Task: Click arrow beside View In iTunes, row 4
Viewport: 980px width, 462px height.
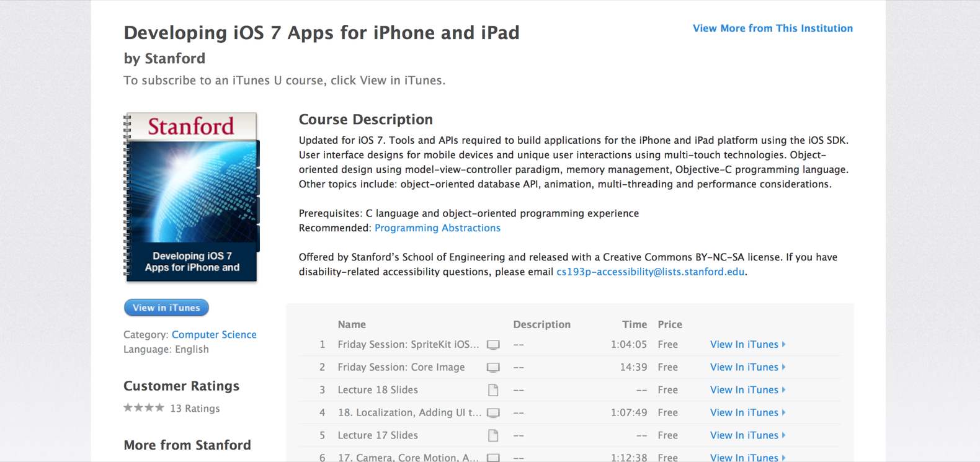Action: (784, 412)
